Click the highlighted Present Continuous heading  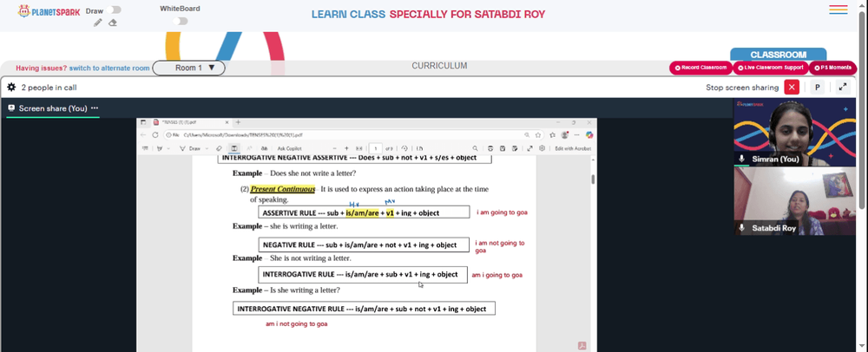[x=283, y=189]
